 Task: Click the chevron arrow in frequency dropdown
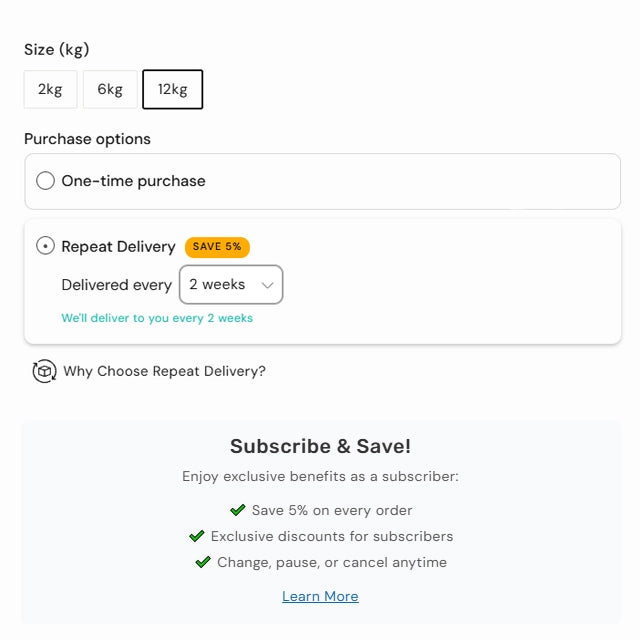[x=267, y=285]
